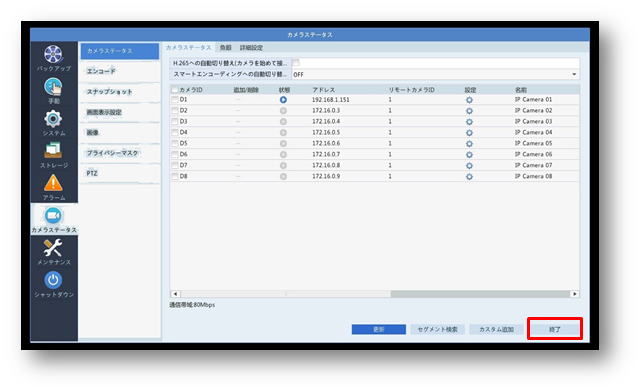Open the バックアップ (Backup) film reel icon
This screenshot has width=641, height=392.
click(x=54, y=54)
